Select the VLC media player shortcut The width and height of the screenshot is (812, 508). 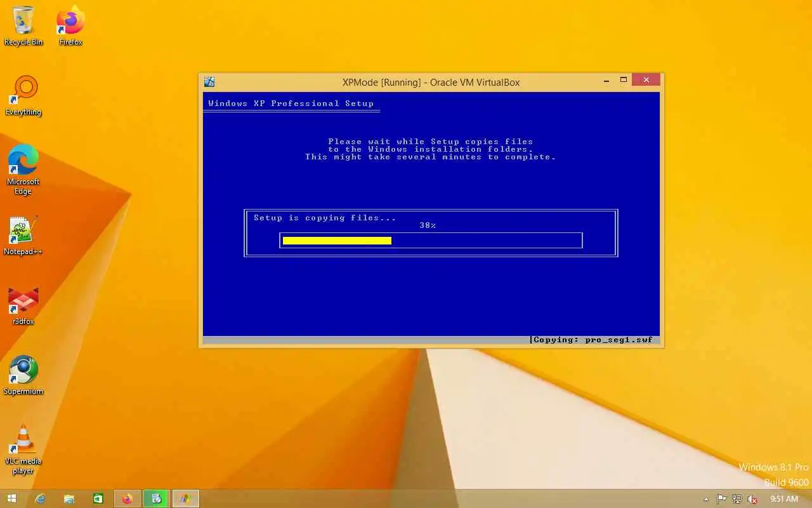[x=23, y=449]
